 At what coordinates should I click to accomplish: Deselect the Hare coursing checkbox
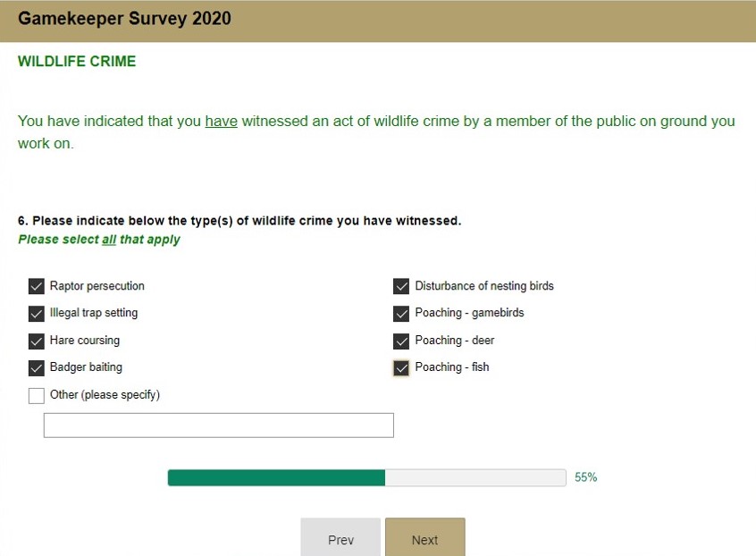tap(37, 341)
